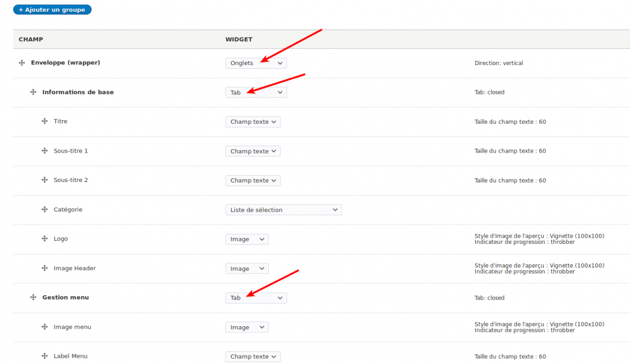Open the Champ texte dropdown for Label Menu

pos(253,357)
